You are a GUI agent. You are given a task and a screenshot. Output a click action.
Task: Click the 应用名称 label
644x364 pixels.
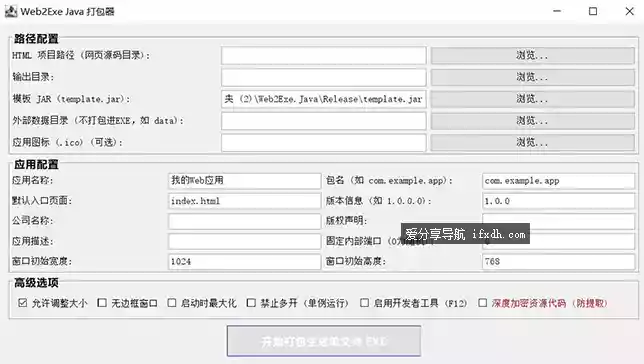tap(32, 180)
